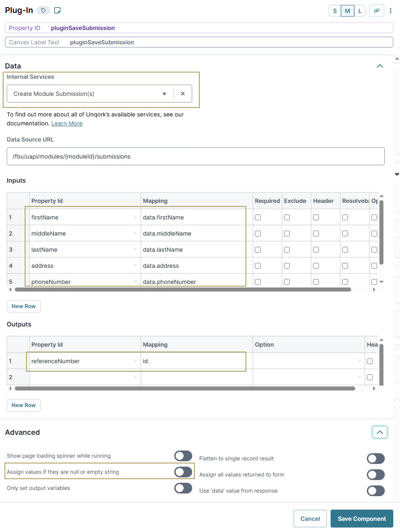Screen dimensions: 400x532
Task: Switch to the S size view
Action: click(x=335, y=10)
